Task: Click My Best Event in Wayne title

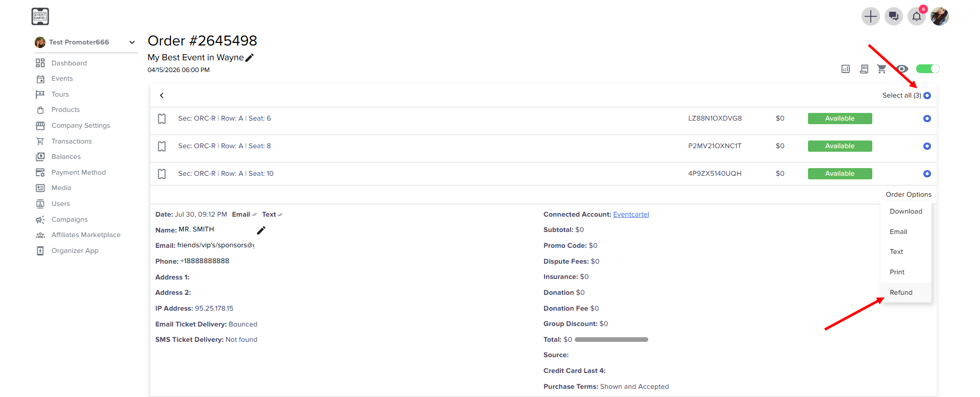Action: (x=195, y=58)
